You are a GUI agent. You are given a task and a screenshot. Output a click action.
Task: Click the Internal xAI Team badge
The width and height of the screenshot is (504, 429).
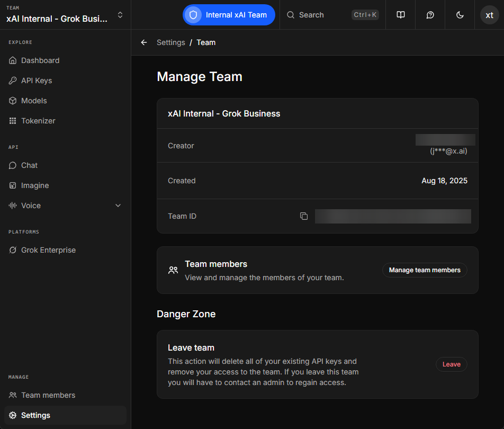click(229, 15)
